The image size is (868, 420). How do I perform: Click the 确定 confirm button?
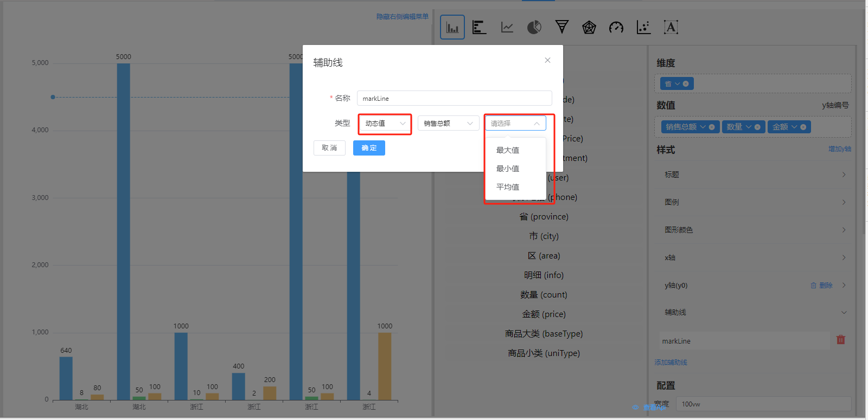coord(369,148)
